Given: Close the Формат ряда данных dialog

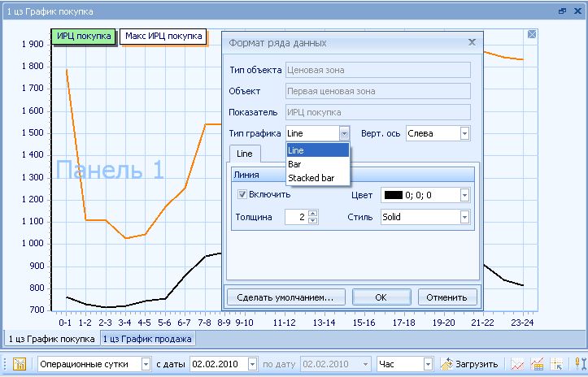Looking at the screenshot, I should click(x=472, y=42).
